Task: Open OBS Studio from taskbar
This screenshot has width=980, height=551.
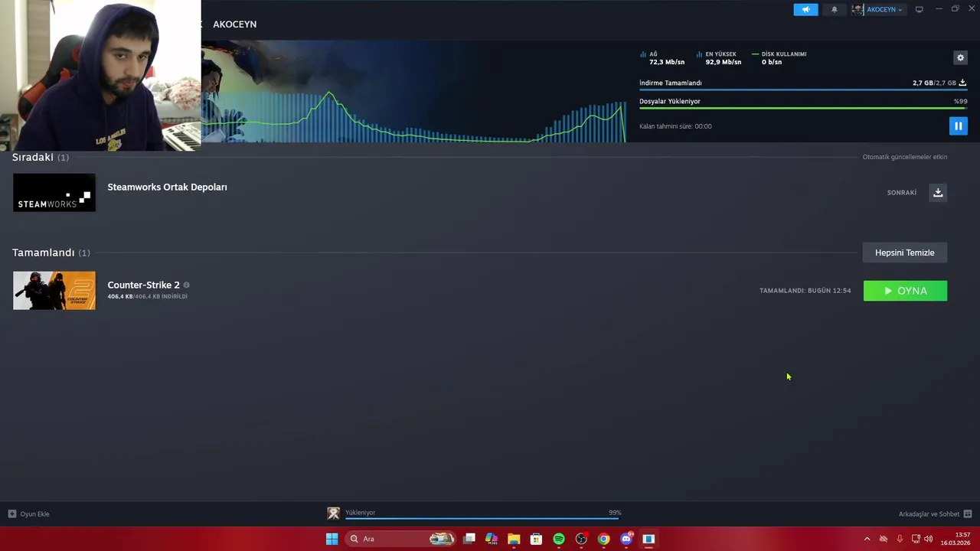Action: click(x=581, y=539)
